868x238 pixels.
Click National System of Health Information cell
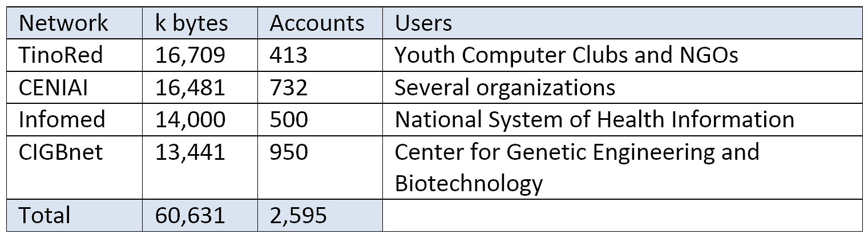622,119
